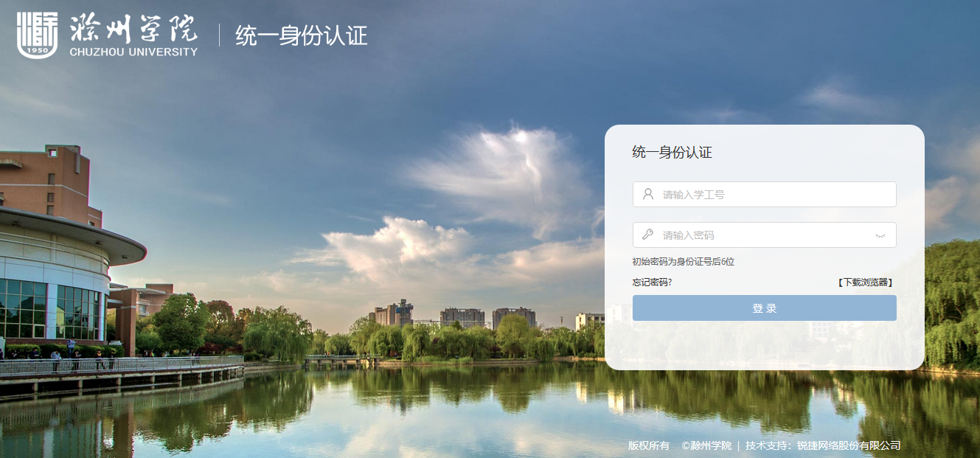Click the 版权所有 footer text
This screenshot has height=458, width=980.
649,445
